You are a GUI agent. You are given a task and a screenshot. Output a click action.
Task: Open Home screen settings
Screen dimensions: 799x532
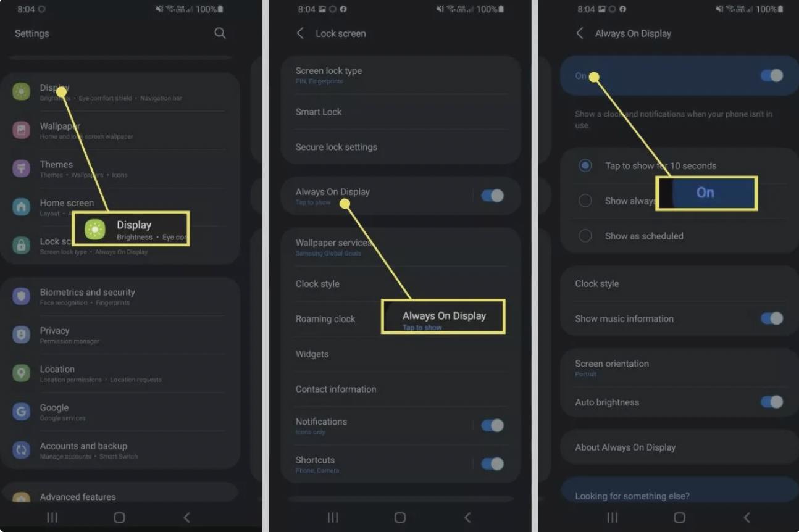pyautogui.click(x=120, y=207)
